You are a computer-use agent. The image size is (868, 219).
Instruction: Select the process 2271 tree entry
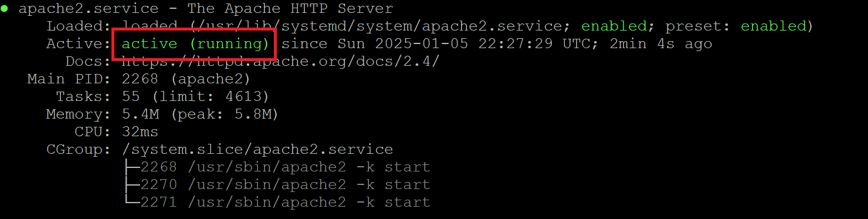277,203
